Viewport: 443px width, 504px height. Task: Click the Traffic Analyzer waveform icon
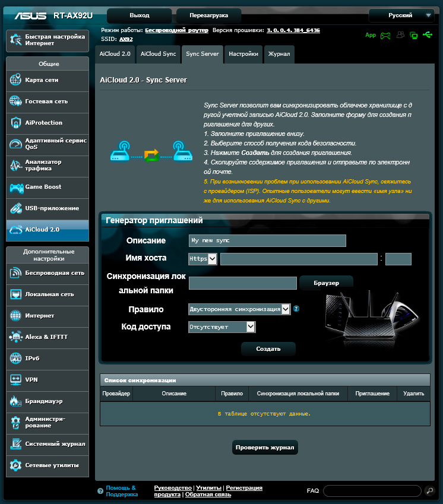(x=15, y=165)
